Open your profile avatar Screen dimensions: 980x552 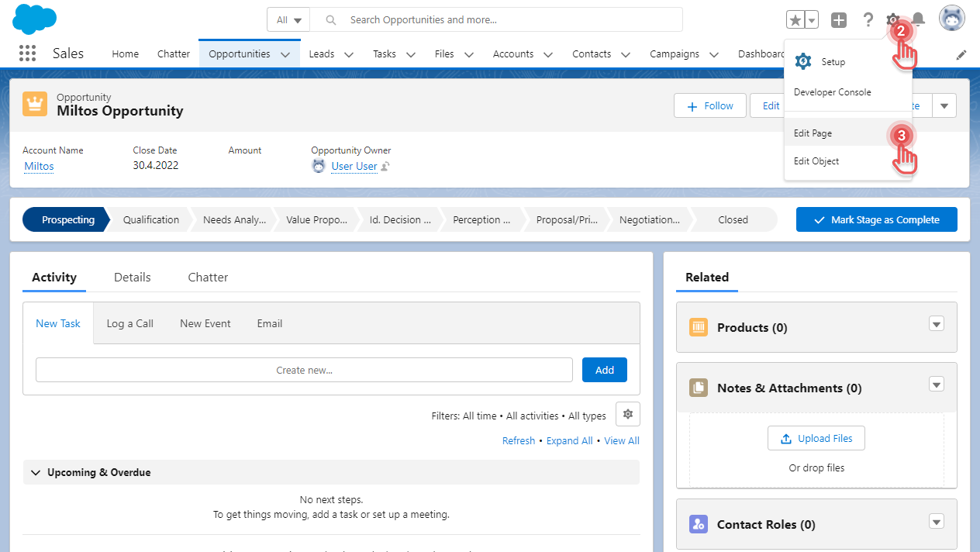951,17
